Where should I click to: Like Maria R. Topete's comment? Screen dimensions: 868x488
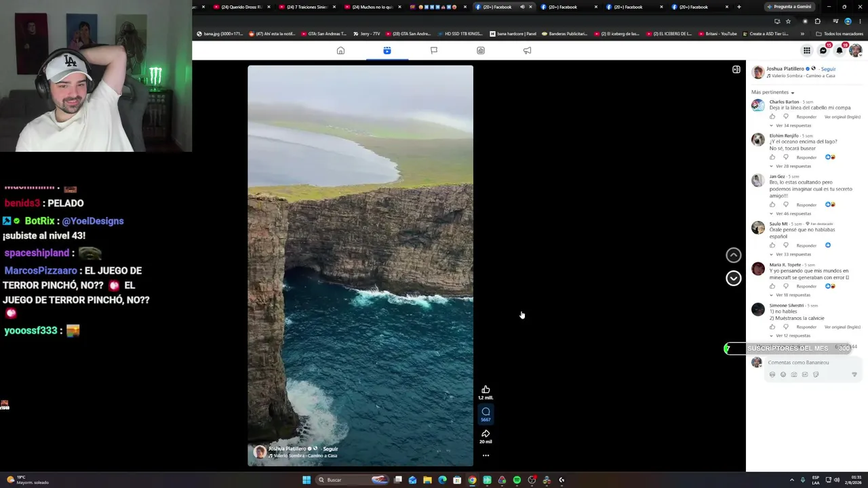coord(772,286)
